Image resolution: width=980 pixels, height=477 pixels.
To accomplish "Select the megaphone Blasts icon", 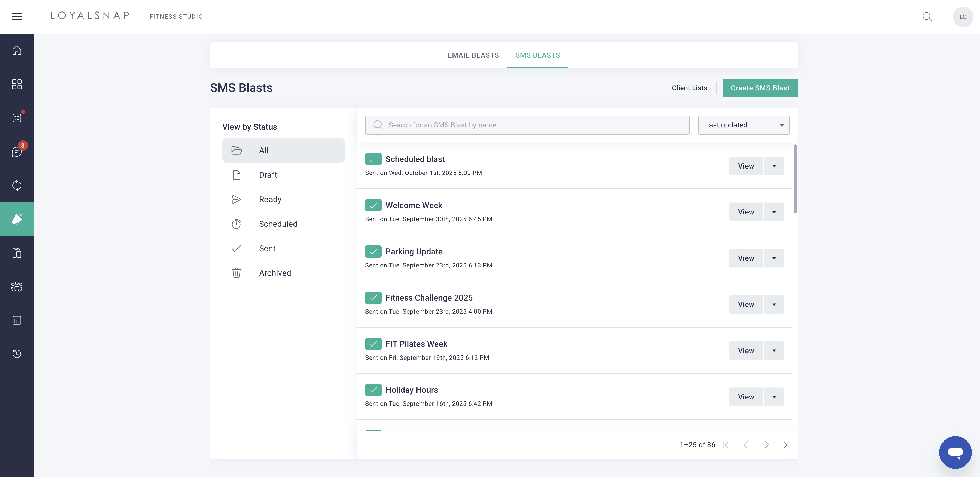I will [x=17, y=219].
